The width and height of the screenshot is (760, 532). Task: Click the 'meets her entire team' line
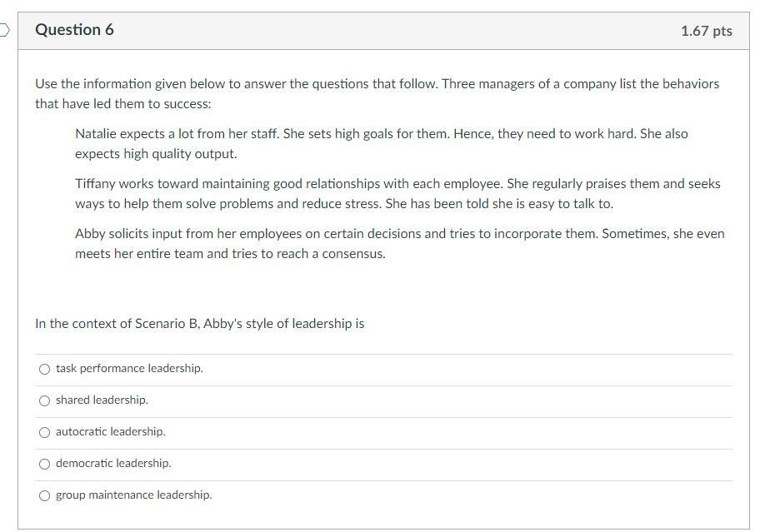(230, 253)
